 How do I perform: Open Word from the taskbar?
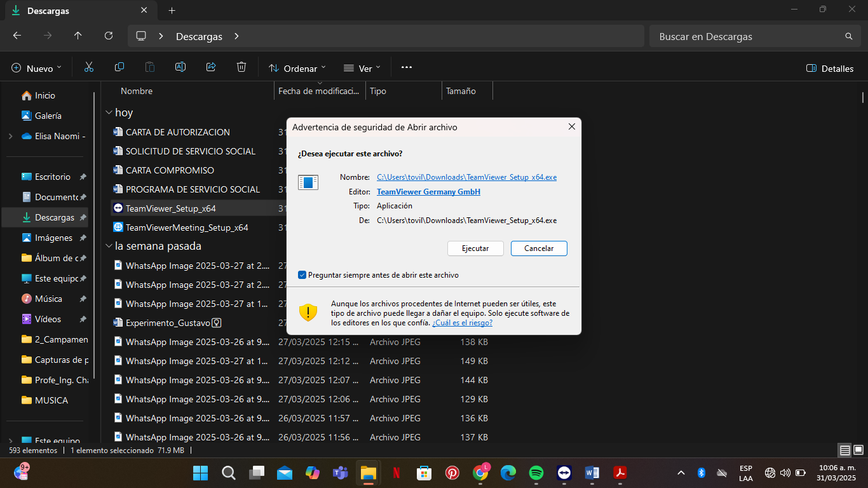click(x=592, y=473)
